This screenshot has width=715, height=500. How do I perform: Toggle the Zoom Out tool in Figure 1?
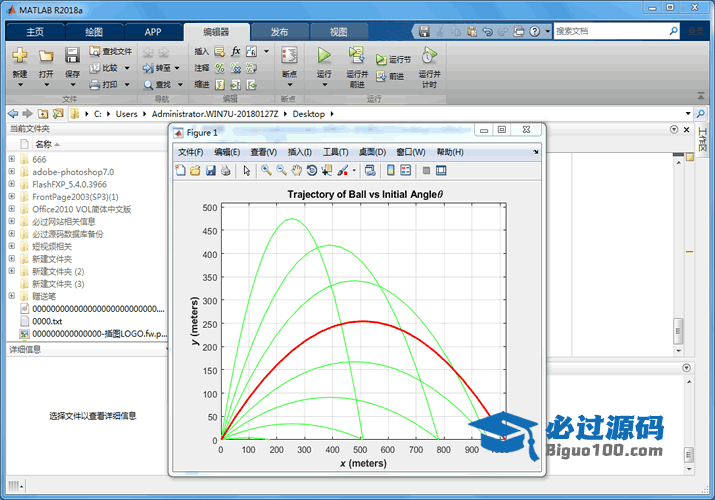281,170
